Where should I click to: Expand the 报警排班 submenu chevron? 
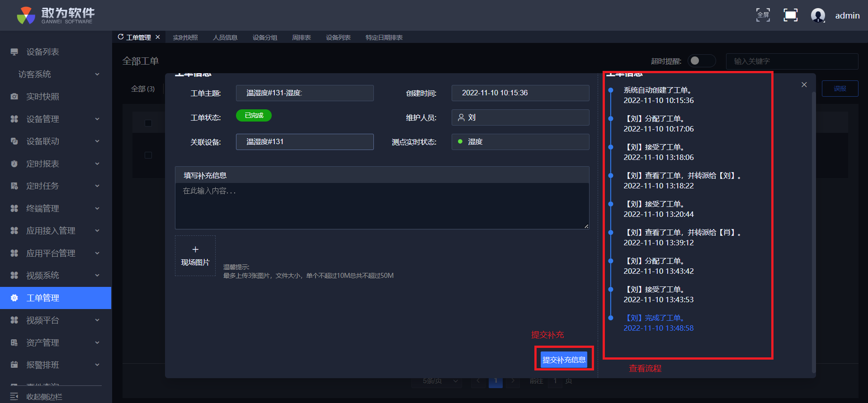coord(97,365)
